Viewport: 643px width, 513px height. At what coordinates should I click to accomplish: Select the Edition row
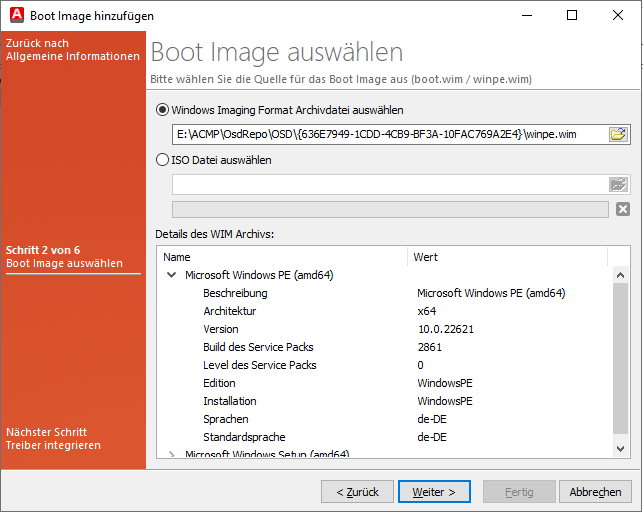pyautogui.click(x=385, y=383)
